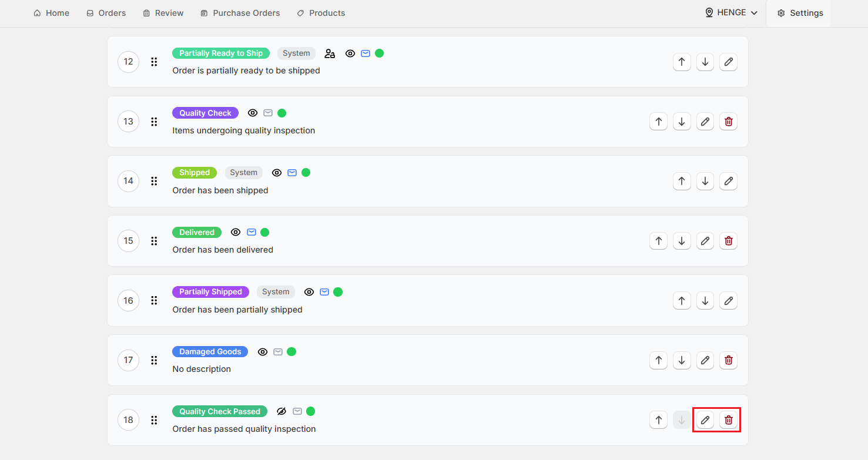Delete the Quality Check status

729,122
